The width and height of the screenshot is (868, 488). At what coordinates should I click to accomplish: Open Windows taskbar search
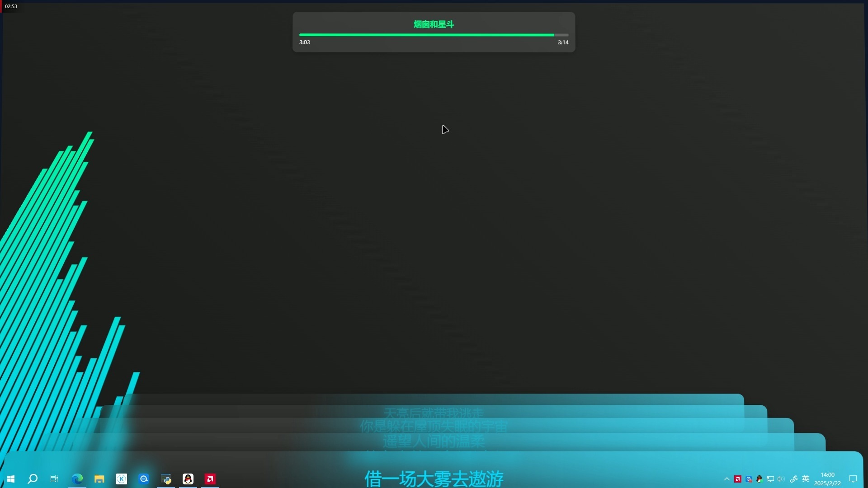pos(33,479)
